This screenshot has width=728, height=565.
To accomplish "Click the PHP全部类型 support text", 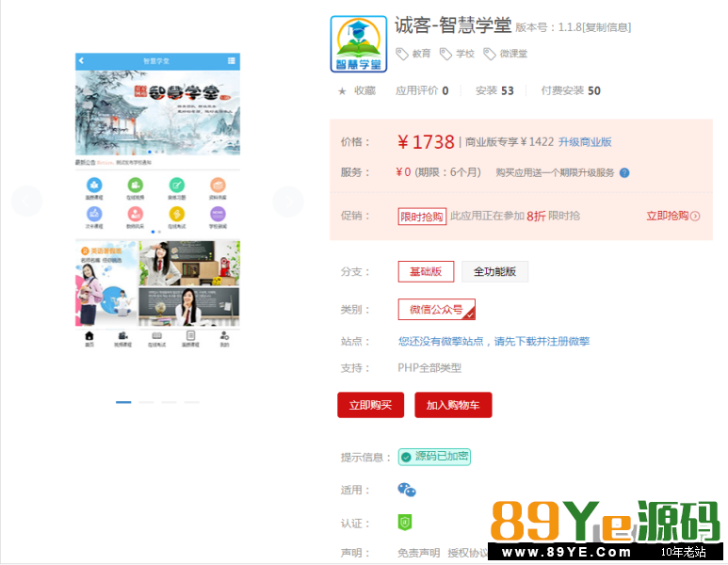I will click(429, 368).
